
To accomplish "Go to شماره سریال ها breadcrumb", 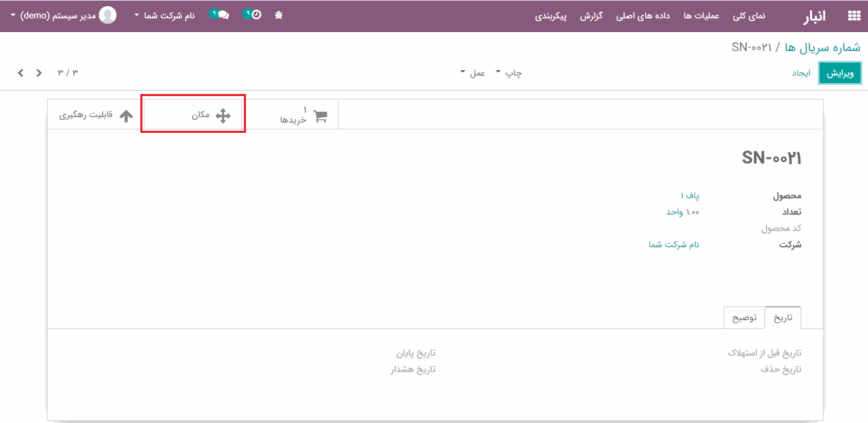I will pyautogui.click(x=823, y=47).
